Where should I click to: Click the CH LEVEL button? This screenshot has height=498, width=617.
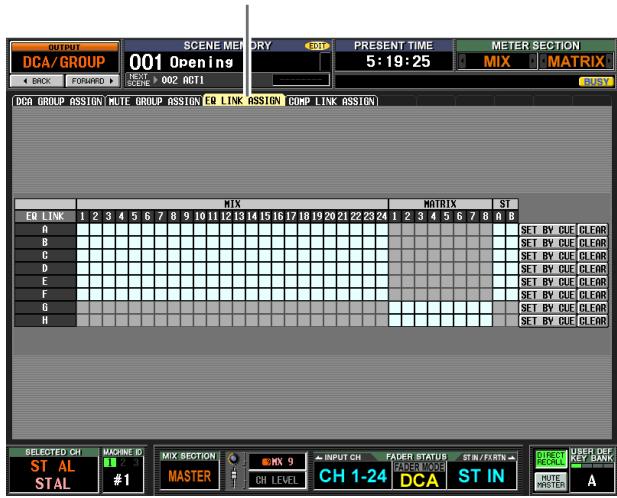pos(277,480)
